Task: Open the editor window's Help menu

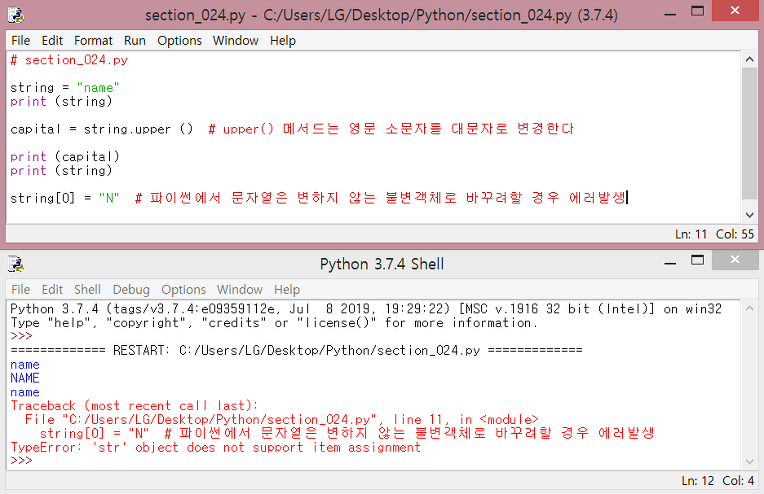Action: pyautogui.click(x=283, y=40)
